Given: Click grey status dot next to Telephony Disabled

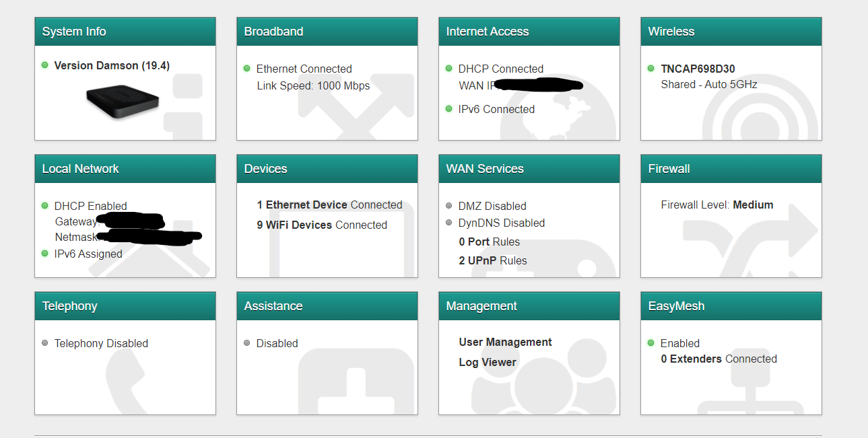Looking at the screenshot, I should tap(45, 343).
